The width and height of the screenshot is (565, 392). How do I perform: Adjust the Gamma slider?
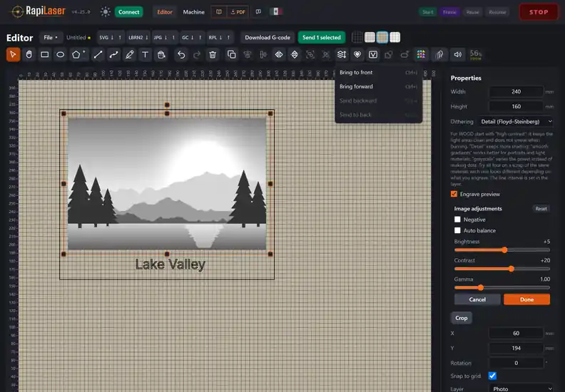(x=502, y=288)
